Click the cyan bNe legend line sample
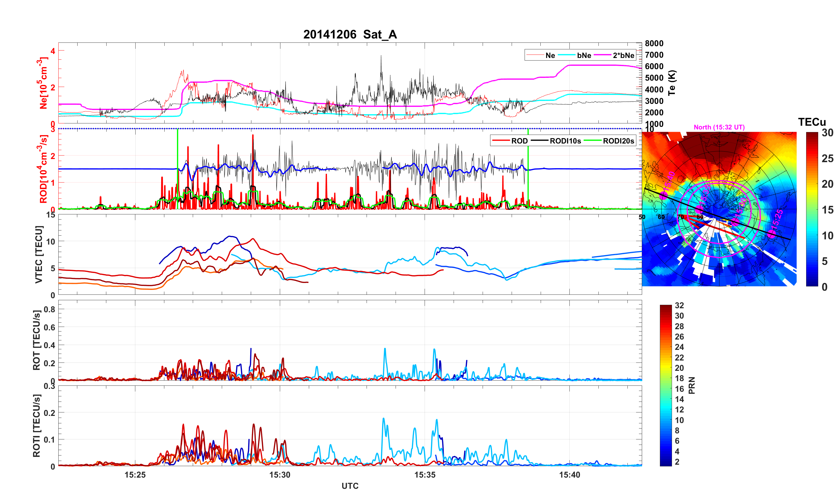834x504 pixels. tap(566, 55)
